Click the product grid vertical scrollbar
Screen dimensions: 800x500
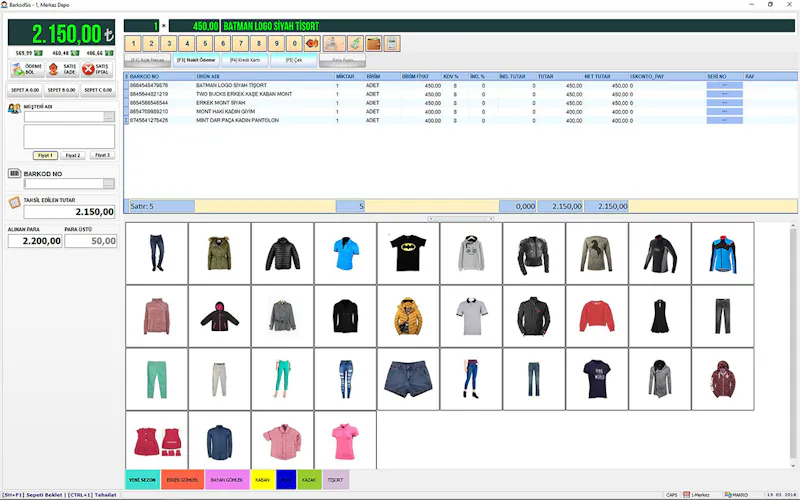(x=793, y=345)
